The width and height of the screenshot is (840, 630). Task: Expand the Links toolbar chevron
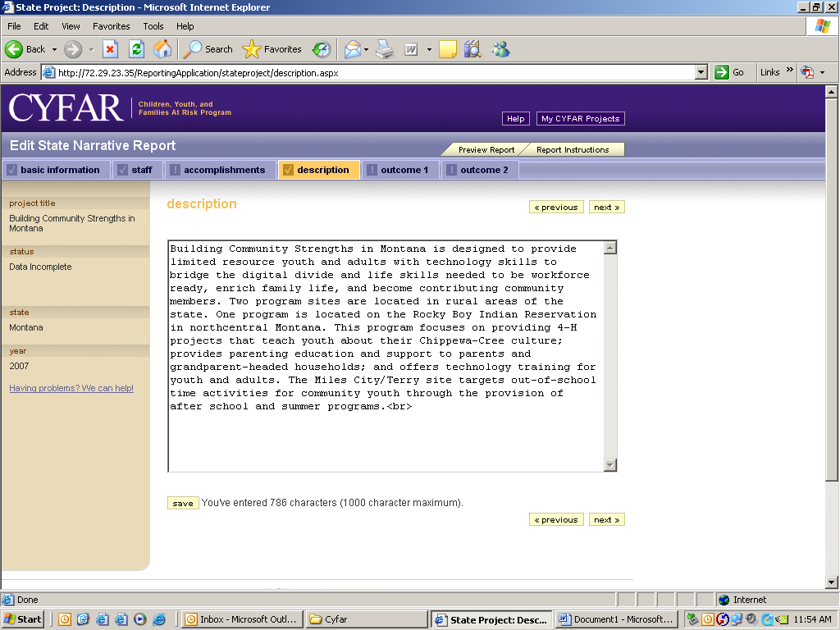(790, 70)
